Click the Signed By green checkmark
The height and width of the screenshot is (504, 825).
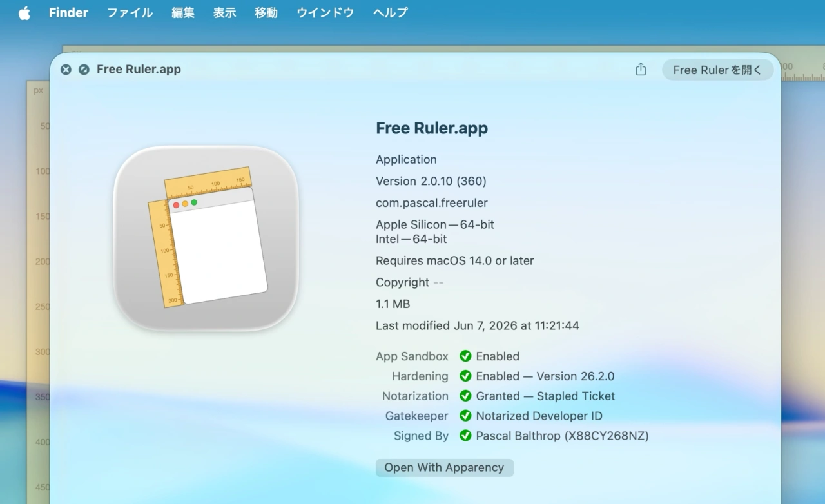pyautogui.click(x=465, y=436)
